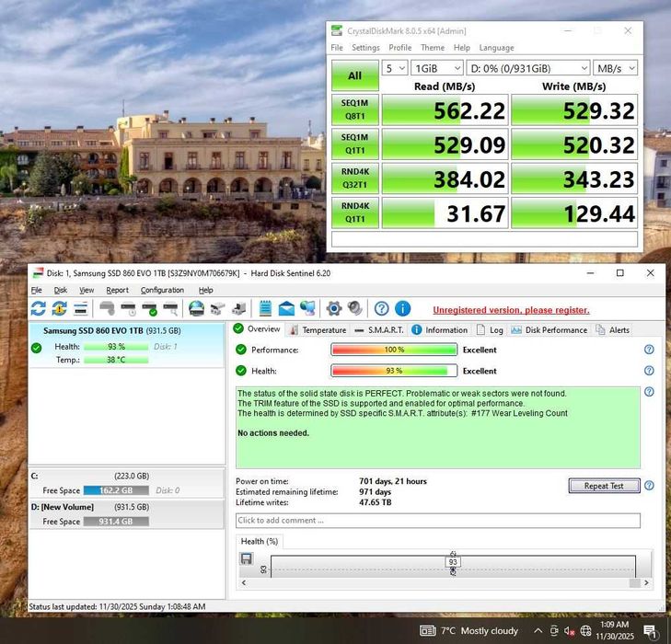This screenshot has width=671, height=644.
Task: Run the SEQ1M Q1T1 test button
Action: coord(354,144)
